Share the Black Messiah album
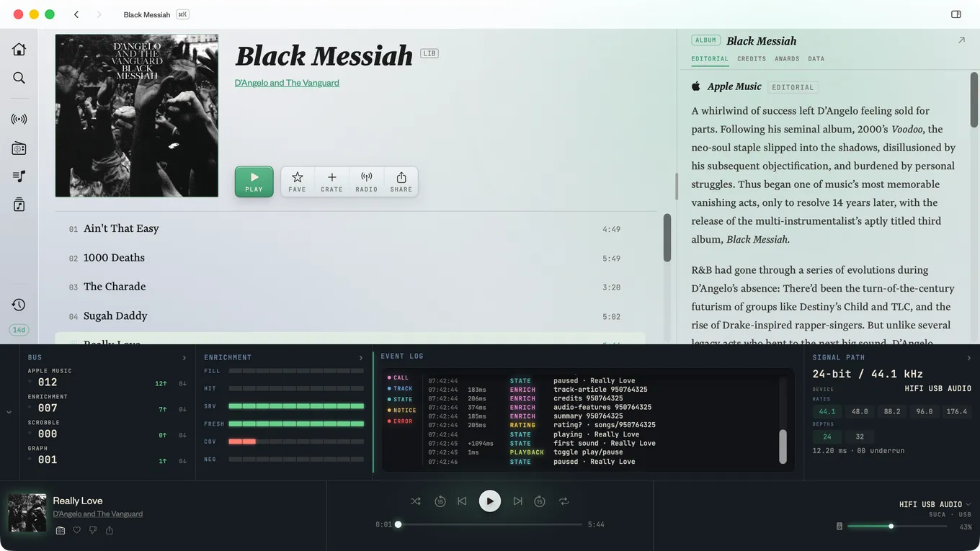Viewport: 980px width, 551px height. [x=401, y=182]
